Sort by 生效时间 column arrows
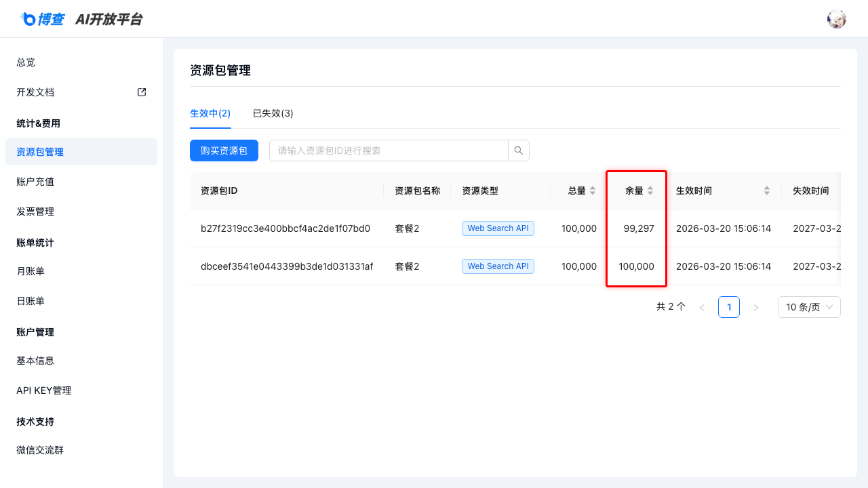This screenshot has width=868, height=488. click(x=767, y=190)
